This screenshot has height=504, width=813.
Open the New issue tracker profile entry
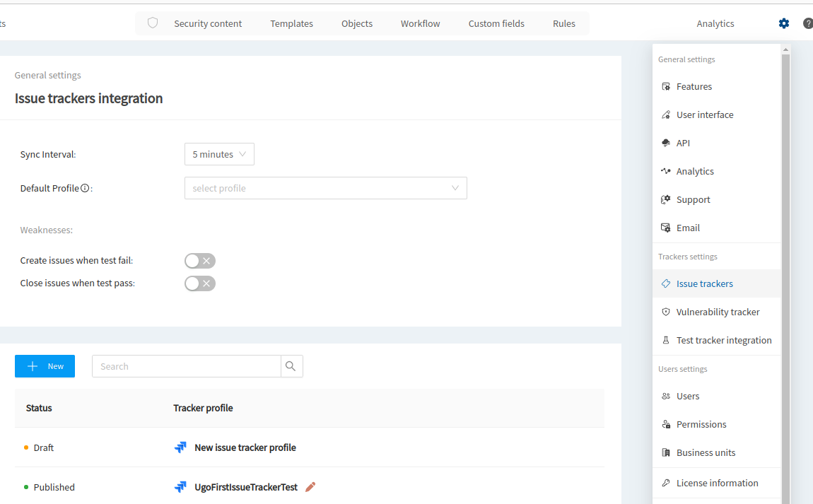(x=245, y=447)
